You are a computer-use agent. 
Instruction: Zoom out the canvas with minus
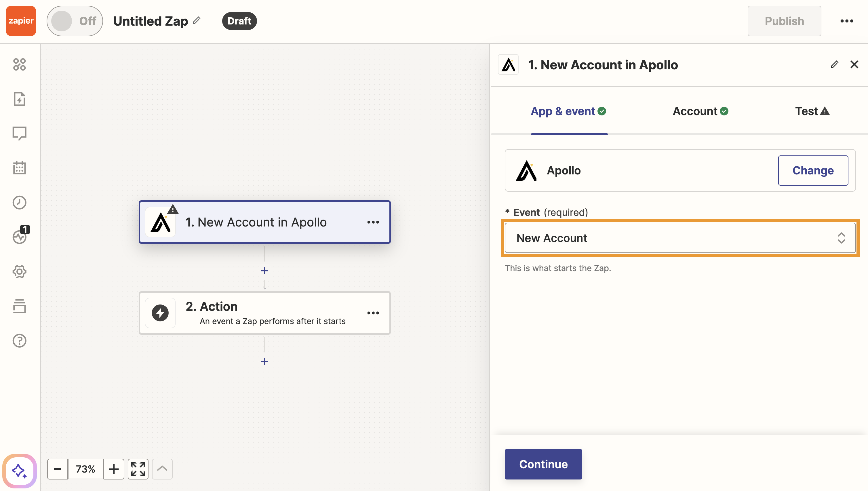tap(58, 469)
